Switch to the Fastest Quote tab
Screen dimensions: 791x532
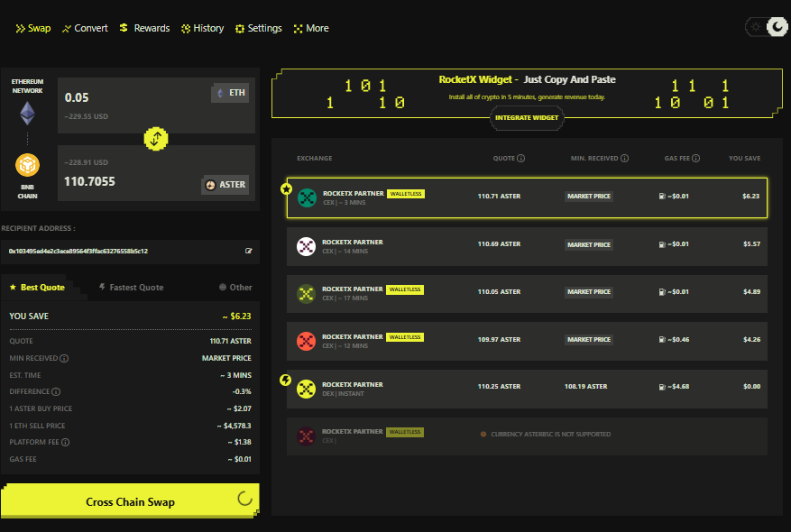130,288
